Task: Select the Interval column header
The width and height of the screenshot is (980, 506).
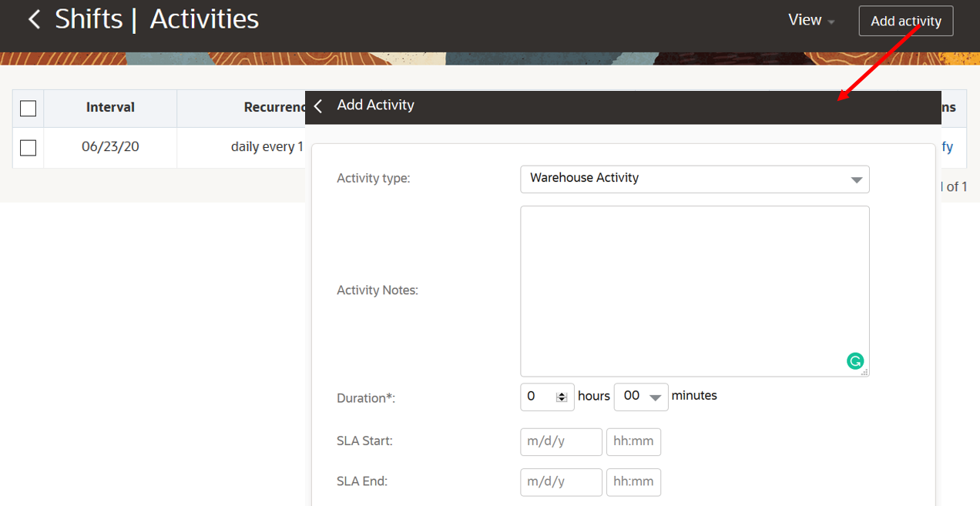Action: pyautogui.click(x=110, y=108)
